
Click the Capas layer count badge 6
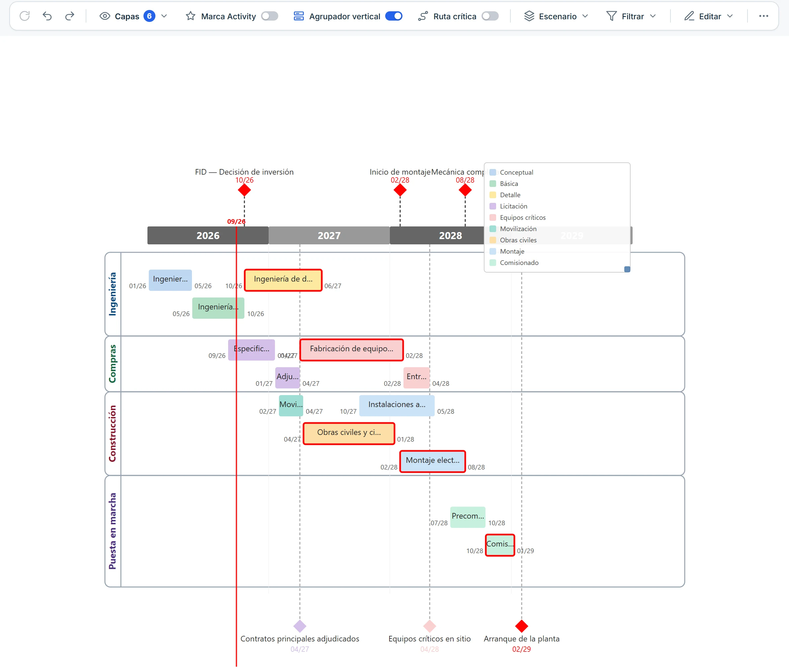149,16
